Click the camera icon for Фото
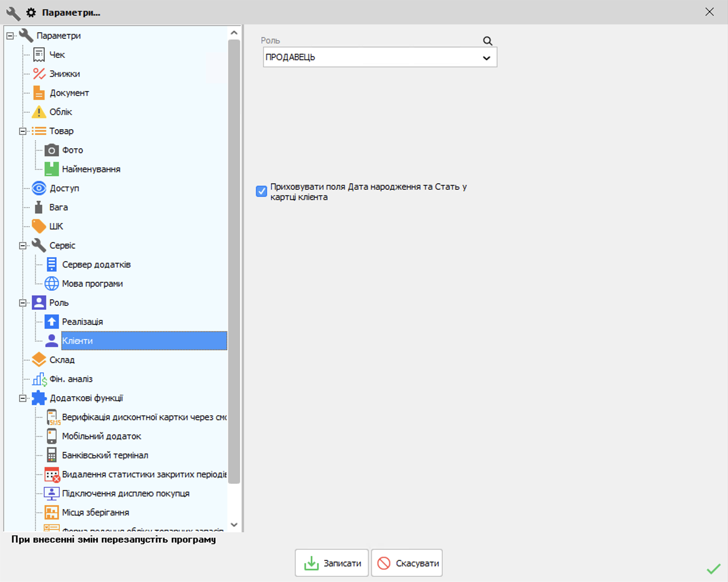728x582 pixels. click(x=51, y=150)
